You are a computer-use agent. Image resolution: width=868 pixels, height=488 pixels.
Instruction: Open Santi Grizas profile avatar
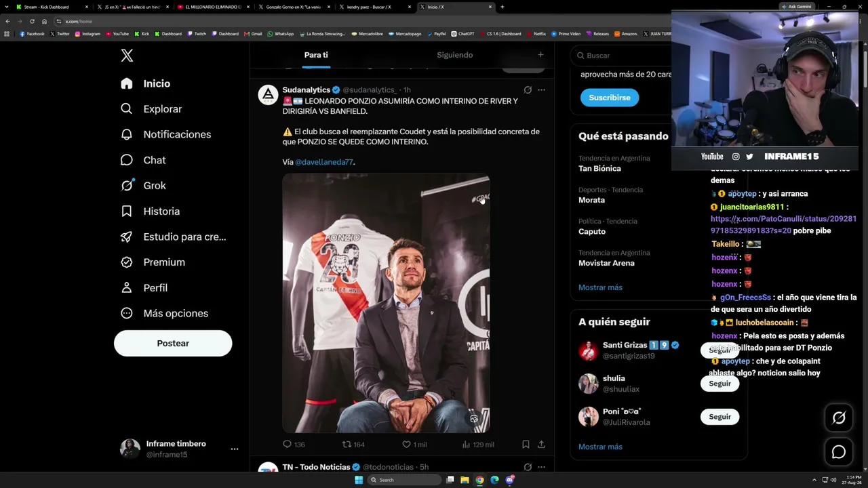click(x=588, y=350)
